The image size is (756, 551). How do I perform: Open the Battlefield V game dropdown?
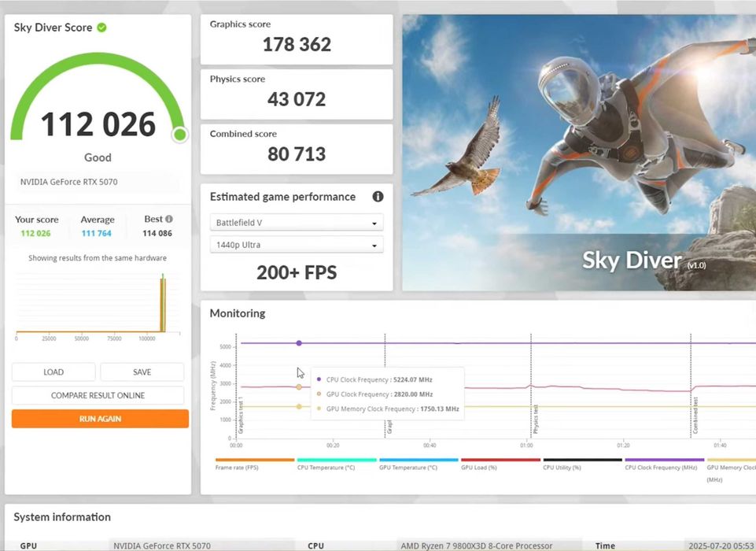click(297, 223)
